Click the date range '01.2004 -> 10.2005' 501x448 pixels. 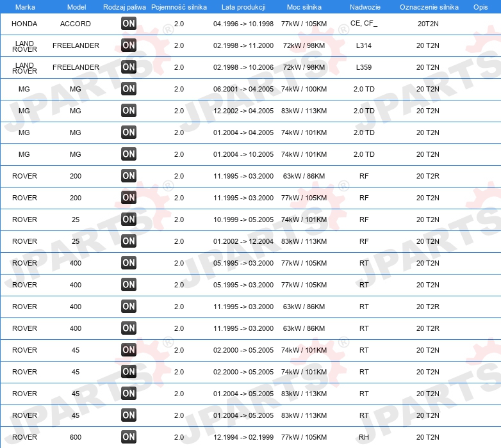click(243, 154)
